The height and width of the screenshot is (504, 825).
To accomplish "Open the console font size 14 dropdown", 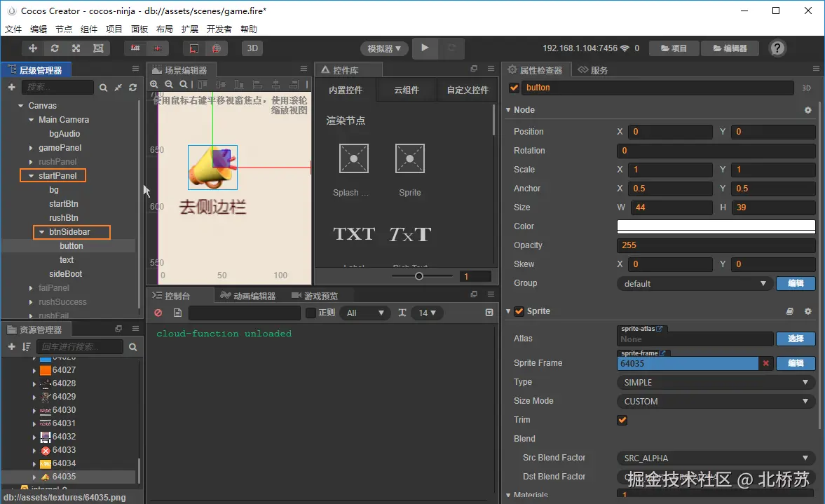I will point(427,313).
